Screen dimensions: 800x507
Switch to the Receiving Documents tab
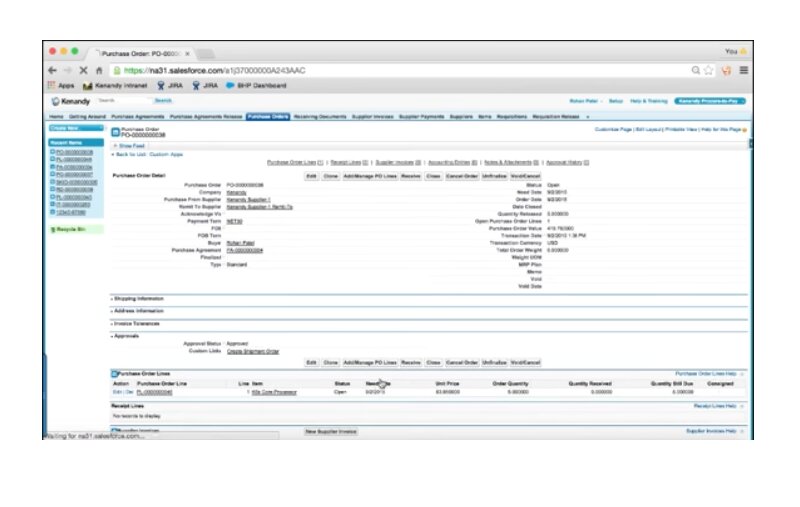coord(320,117)
